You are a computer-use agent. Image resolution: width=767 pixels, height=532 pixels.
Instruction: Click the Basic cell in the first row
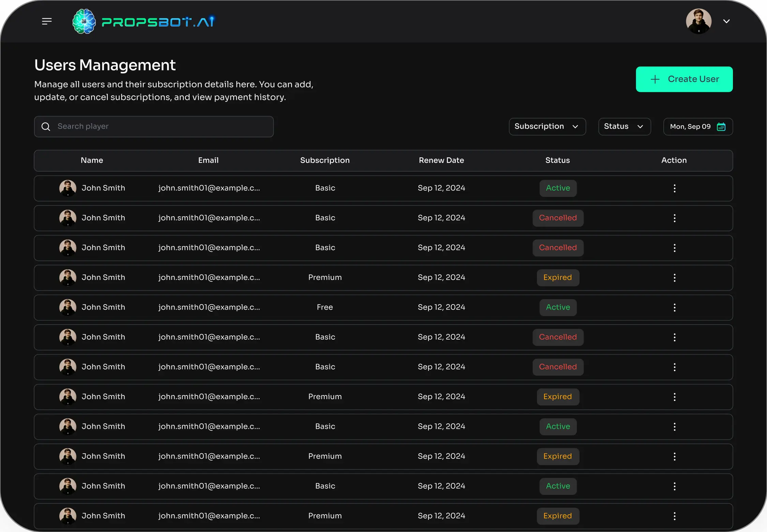point(325,188)
